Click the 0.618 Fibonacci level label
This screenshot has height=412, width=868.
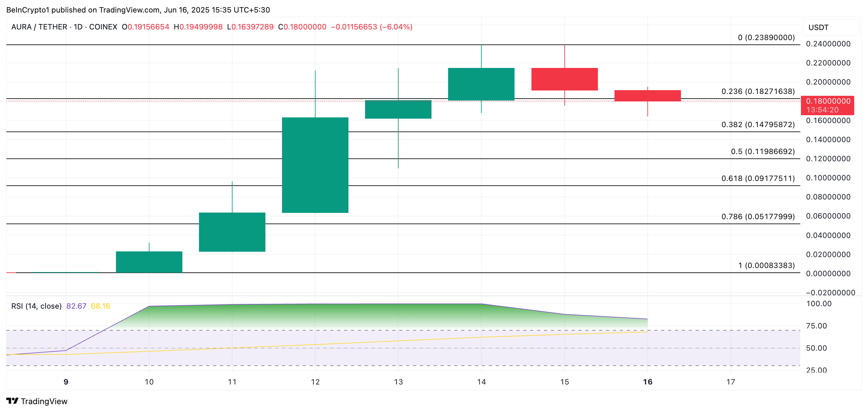[x=758, y=178]
